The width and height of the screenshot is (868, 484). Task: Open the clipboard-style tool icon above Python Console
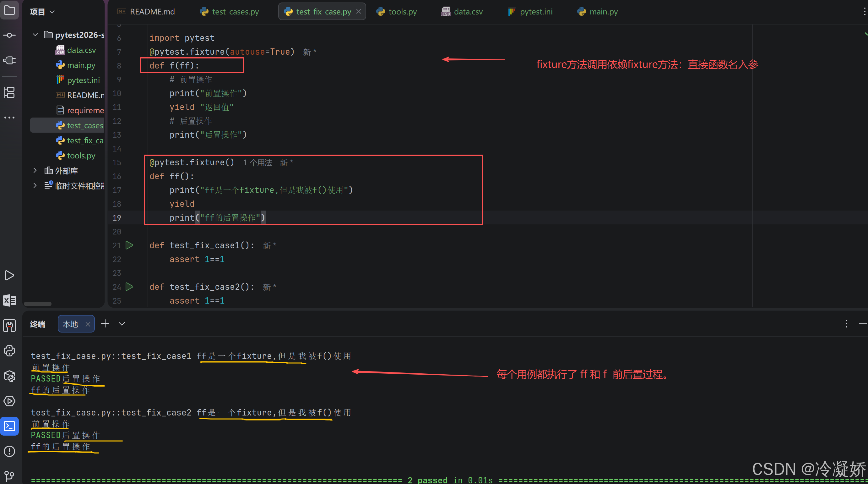[x=9, y=326]
